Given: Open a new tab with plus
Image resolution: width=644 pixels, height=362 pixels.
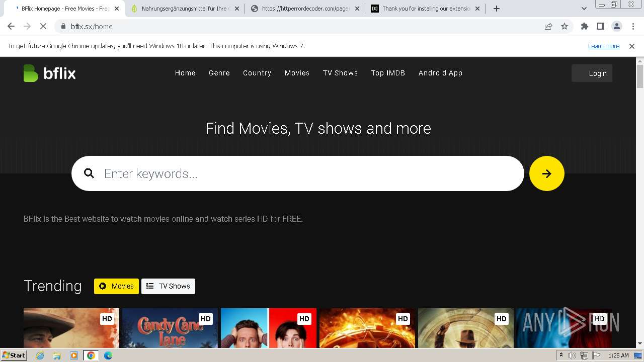Looking at the screenshot, I should [497, 9].
